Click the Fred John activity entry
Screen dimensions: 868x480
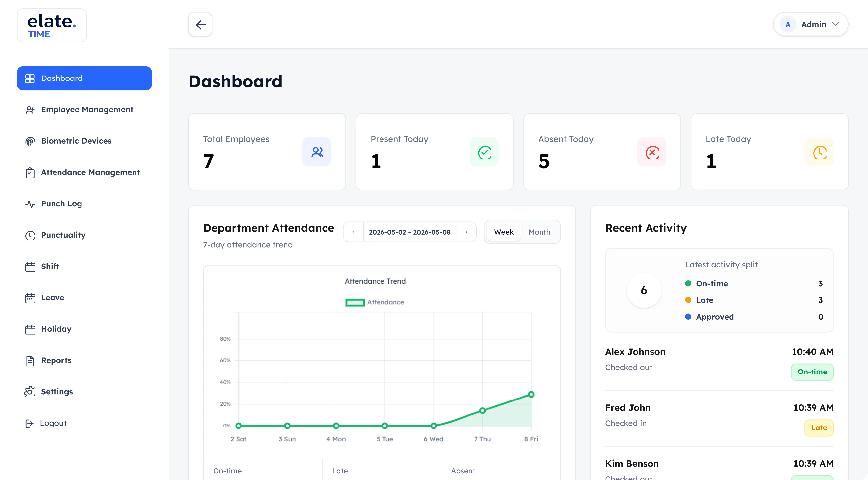719,419
